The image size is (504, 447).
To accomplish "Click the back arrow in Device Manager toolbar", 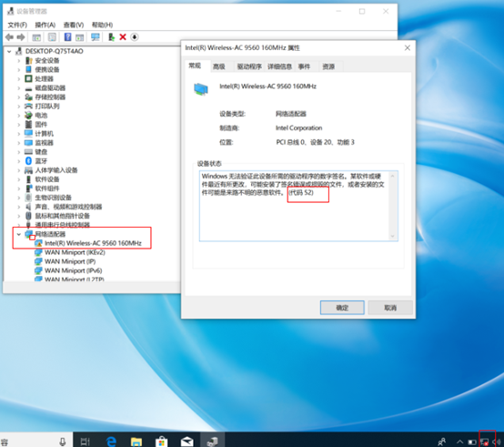I will [9, 37].
